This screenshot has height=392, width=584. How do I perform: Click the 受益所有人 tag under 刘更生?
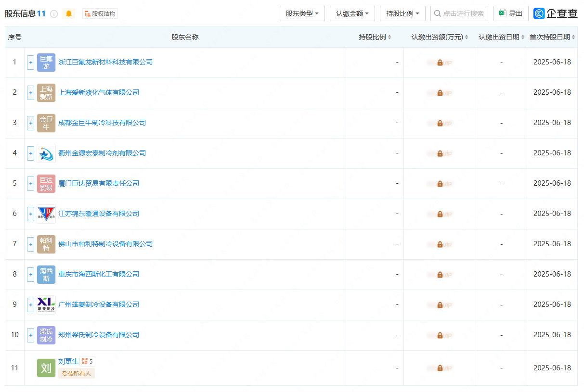(x=77, y=373)
